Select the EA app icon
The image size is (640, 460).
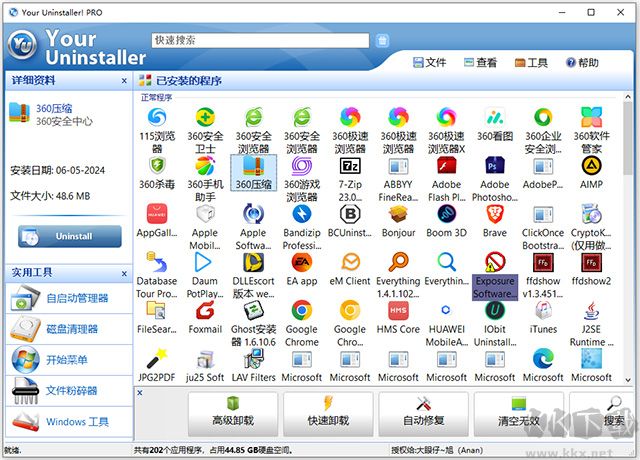coord(302,262)
